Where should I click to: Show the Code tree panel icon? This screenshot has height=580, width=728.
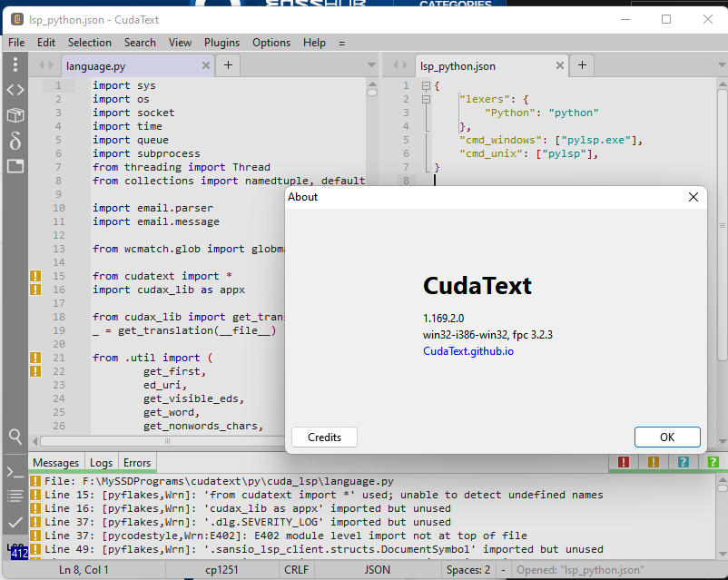15,90
